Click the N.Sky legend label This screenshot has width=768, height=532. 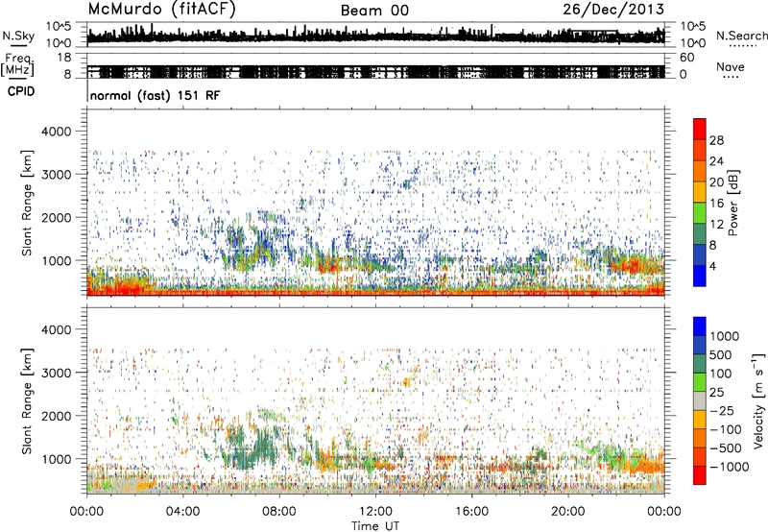pos(18,36)
